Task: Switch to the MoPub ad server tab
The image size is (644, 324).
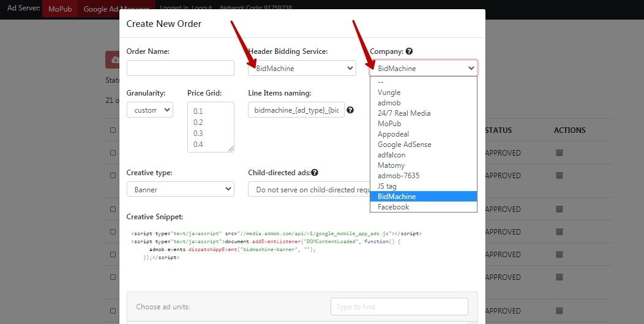Action: pos(60,9)
